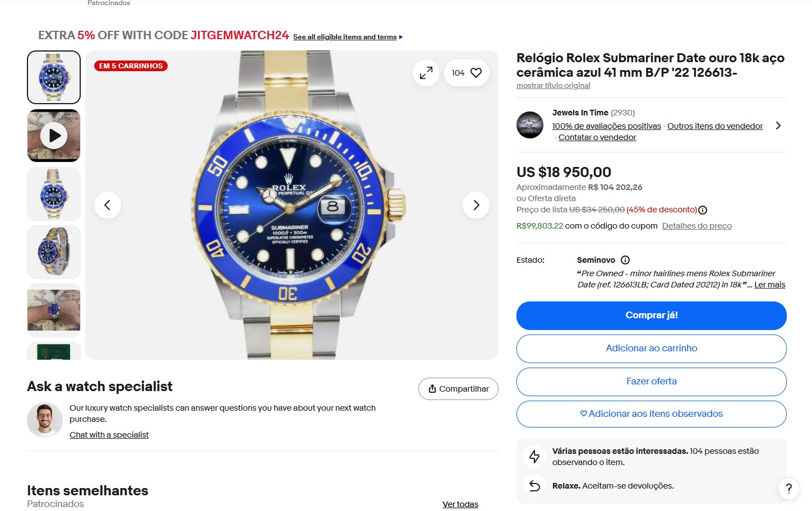Open Chat with a specialist link

(109, 435)
